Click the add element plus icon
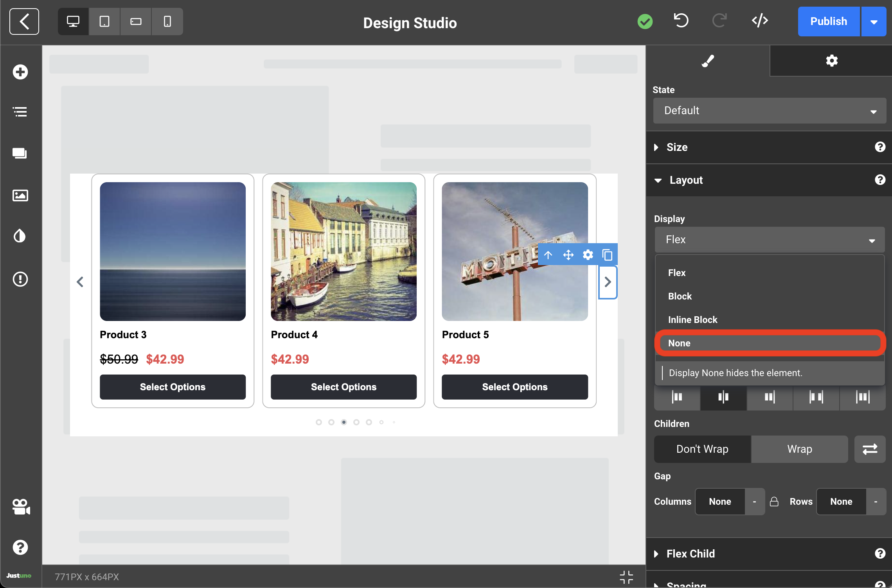Viewport: 892px width, 588px height. 20,72
